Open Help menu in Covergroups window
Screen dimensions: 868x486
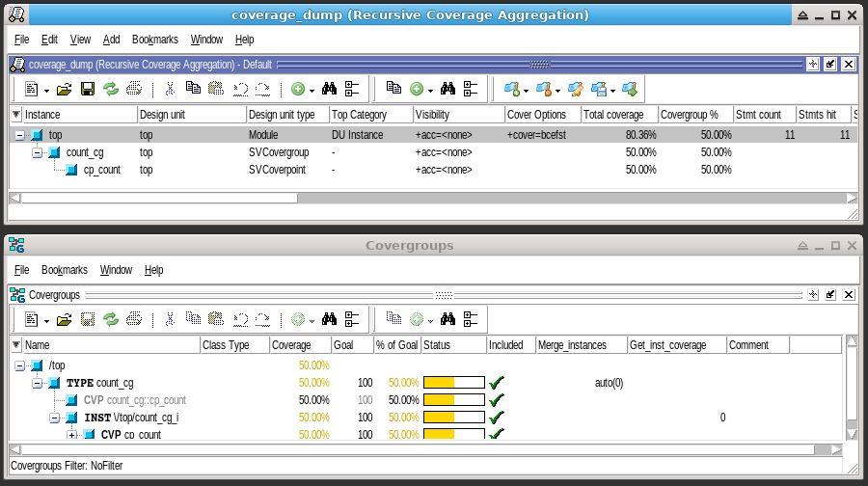tap(154, 270)
